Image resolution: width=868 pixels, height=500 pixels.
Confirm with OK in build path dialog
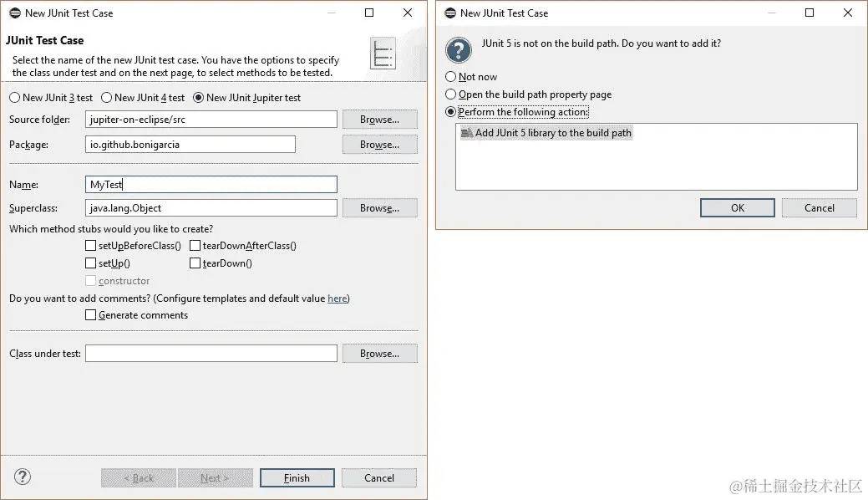[x=738, y=208]
